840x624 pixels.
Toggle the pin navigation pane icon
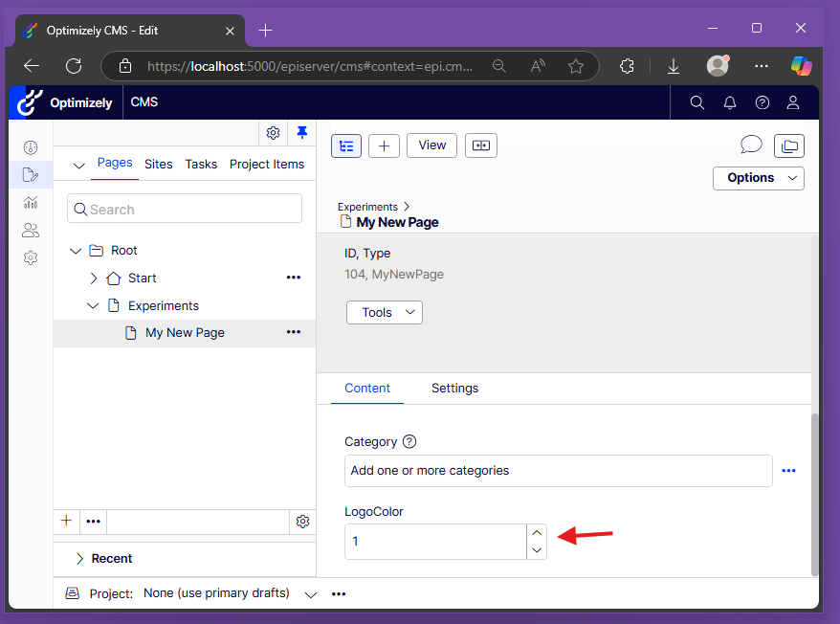(x=302, y=132)
